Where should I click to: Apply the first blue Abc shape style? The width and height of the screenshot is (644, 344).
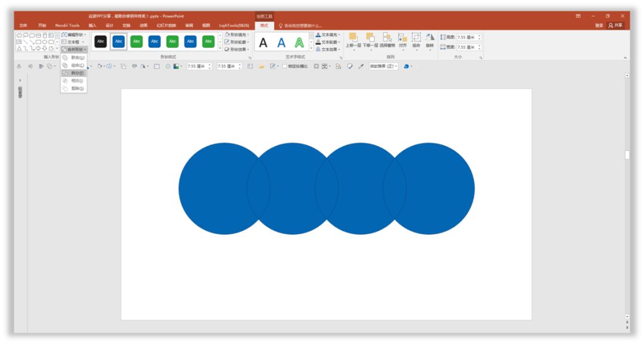(119, 42)
